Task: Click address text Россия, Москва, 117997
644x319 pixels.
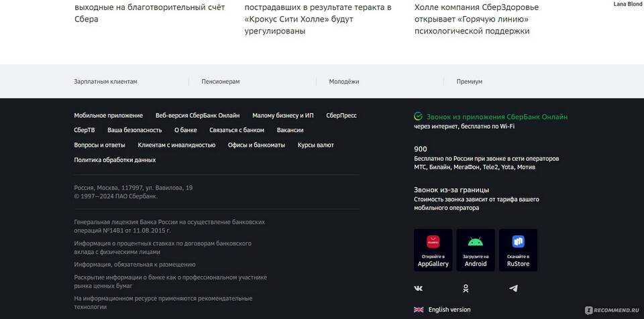Action: 133,188
